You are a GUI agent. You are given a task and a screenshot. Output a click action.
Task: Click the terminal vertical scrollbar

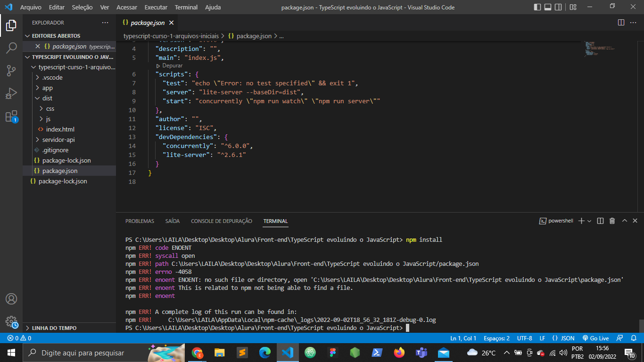click(x=641, y=326)
